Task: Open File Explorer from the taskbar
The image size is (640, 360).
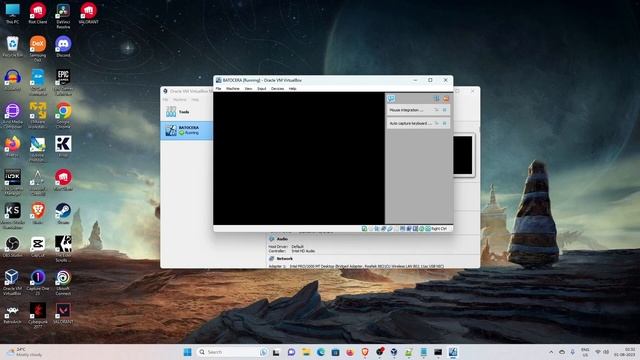Action: [306, 352]
